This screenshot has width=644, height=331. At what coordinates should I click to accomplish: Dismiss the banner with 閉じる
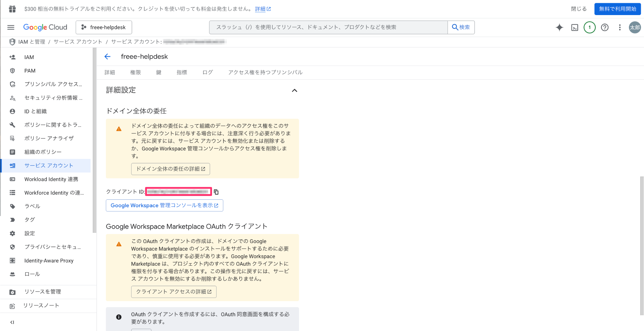click(579, 9)
